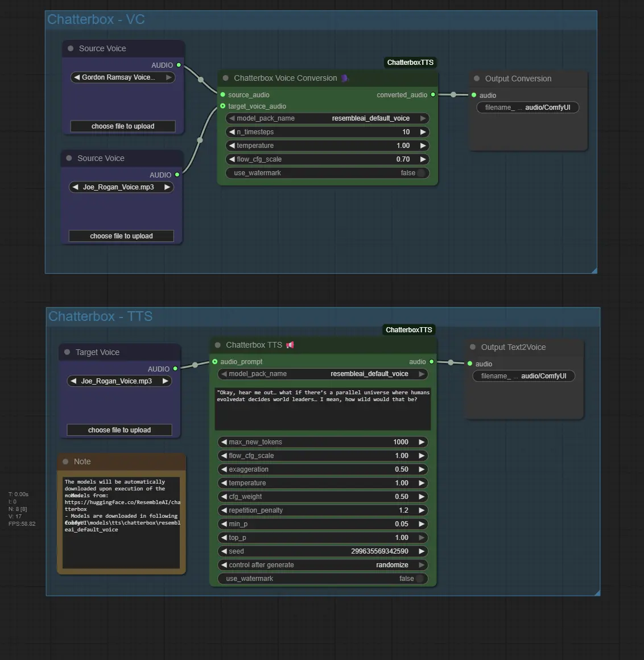Collapse the Output Conversion node dot
Image resolution: width=644 pixels, height=660 pixels.
pos(477,79)
